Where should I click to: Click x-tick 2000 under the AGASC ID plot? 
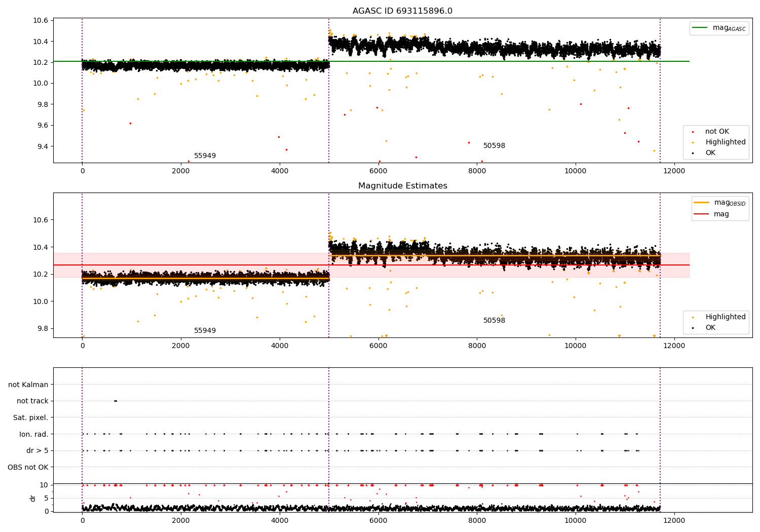[x=181, y=171]
